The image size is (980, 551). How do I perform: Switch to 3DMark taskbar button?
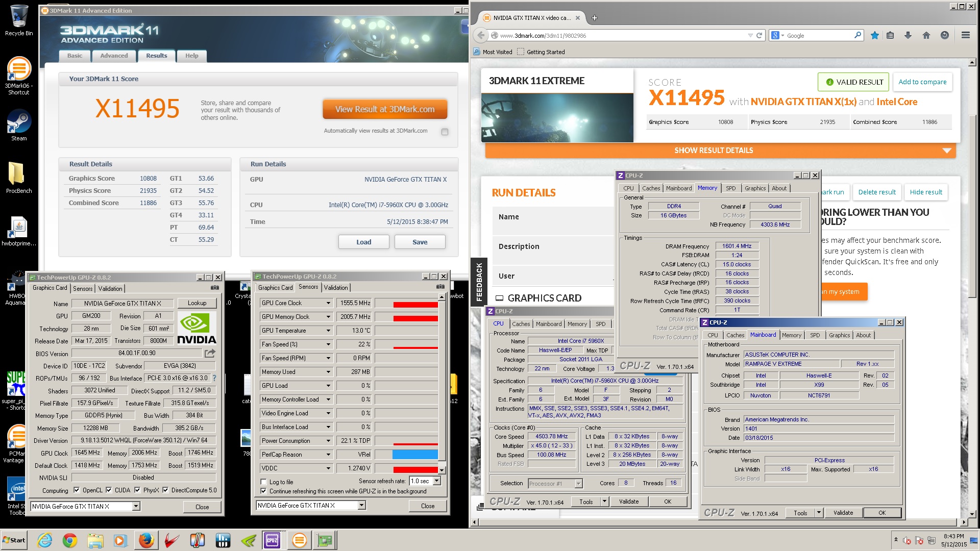(300, 540)
